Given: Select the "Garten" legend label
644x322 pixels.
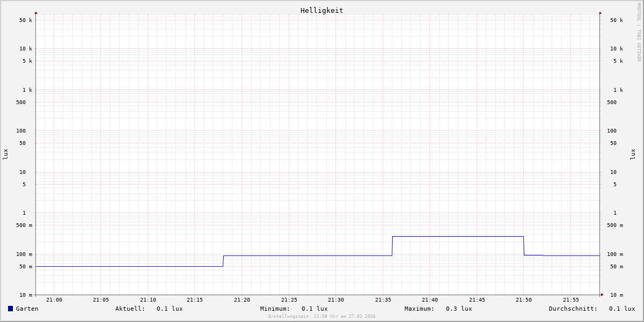Looking at the screenshot, I should (27, 309).
